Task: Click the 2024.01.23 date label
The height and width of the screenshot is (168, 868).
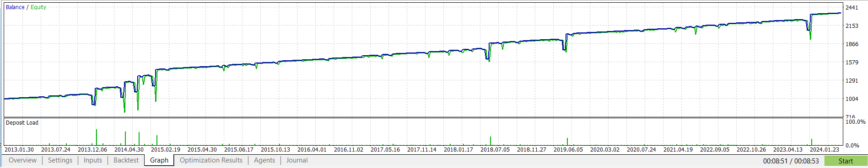Action: pyautogui.click(x=825, y=149)
